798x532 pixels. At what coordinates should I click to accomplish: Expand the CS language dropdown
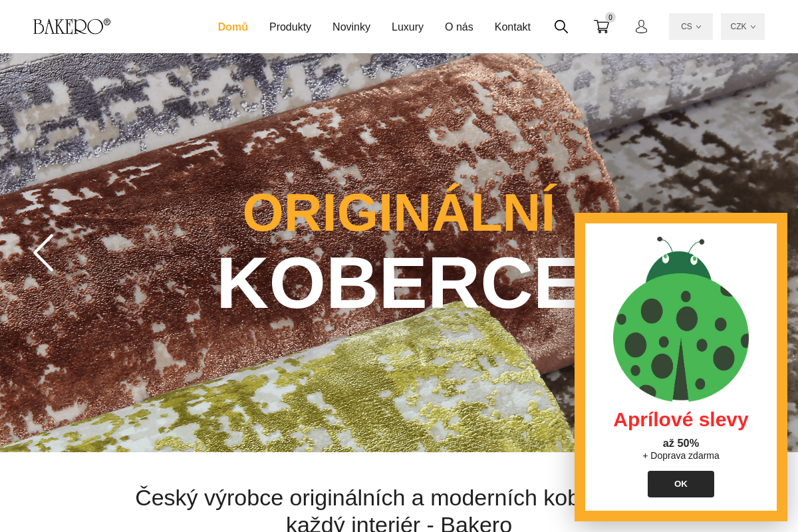[691, 27]
